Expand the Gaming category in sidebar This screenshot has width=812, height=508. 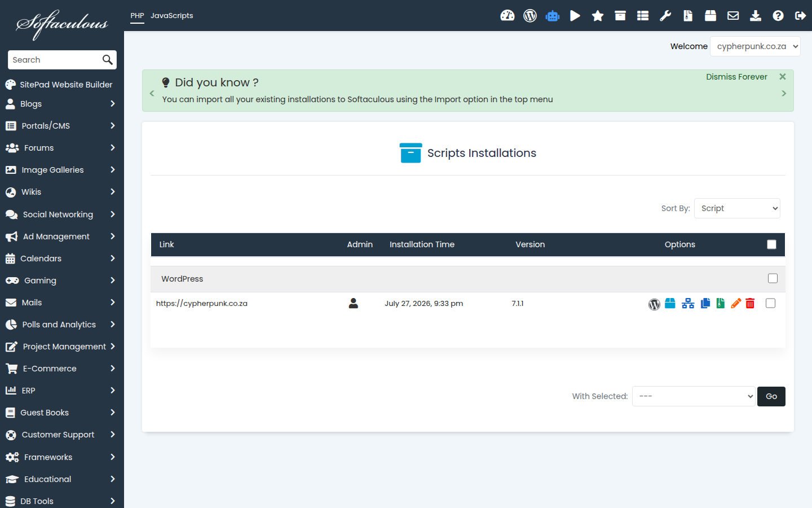pos(61,281)
